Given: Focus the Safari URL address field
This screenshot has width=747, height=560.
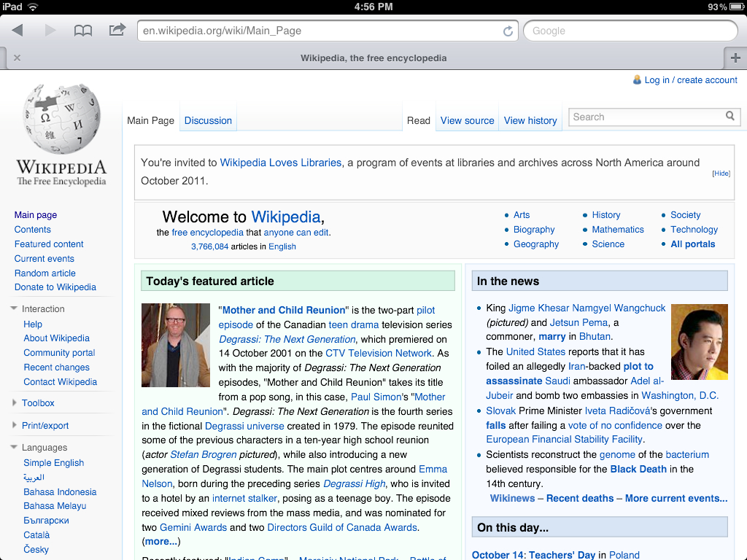Looking at the screenshot, I should pos(328,31).
